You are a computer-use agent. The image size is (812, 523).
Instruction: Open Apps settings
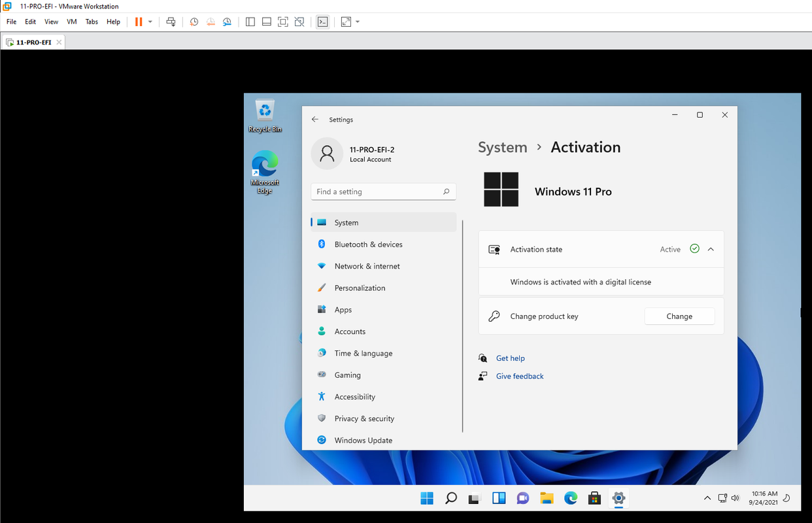[384, 310]
